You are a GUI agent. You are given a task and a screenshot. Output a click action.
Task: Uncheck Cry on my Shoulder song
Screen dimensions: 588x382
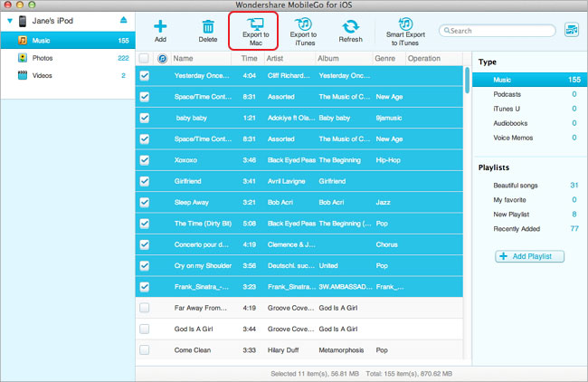coord(145,265)
